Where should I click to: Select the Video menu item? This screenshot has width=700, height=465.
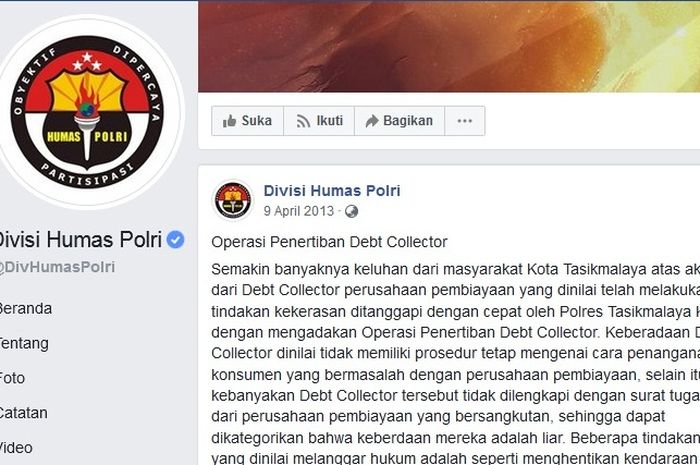16,448
